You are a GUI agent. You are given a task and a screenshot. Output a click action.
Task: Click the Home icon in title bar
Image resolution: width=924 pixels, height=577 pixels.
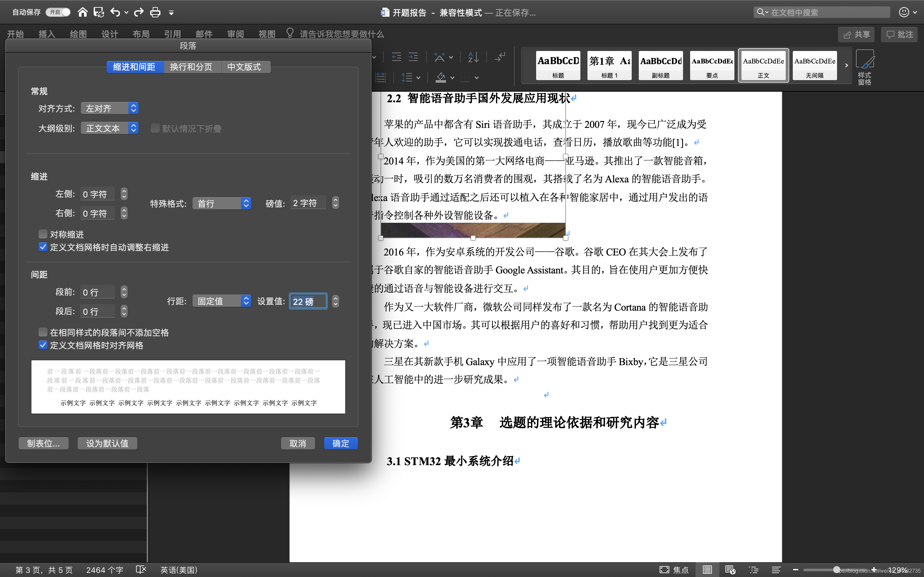click(82, 12)
